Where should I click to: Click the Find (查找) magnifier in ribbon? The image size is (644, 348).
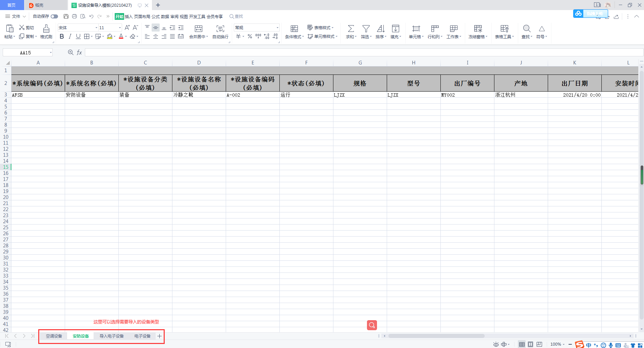click(527, 29)
